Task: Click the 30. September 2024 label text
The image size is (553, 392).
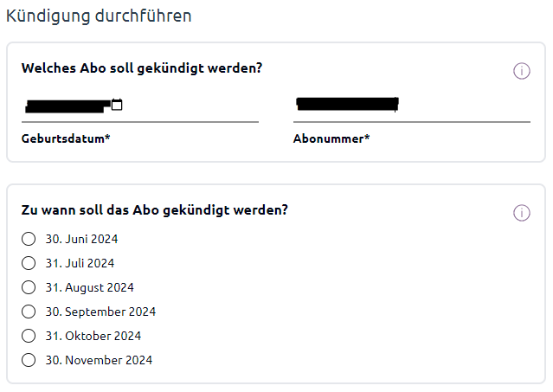Action: tap(100, 312)
